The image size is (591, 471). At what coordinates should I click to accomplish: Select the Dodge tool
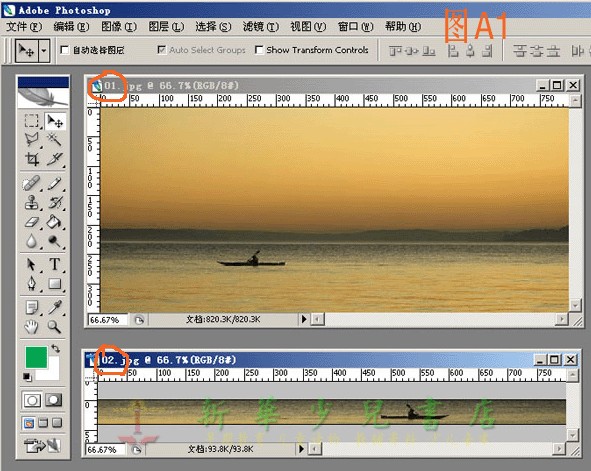pos(55,241)
